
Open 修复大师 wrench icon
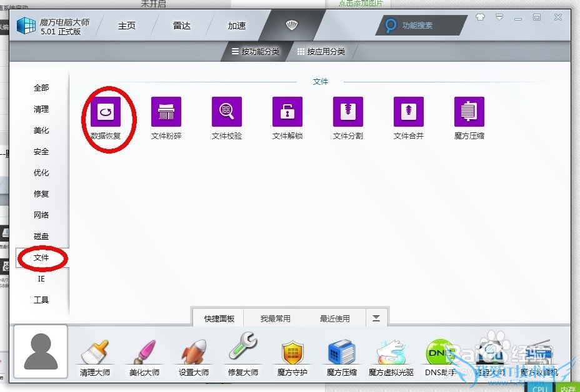[x=243, y=353]
